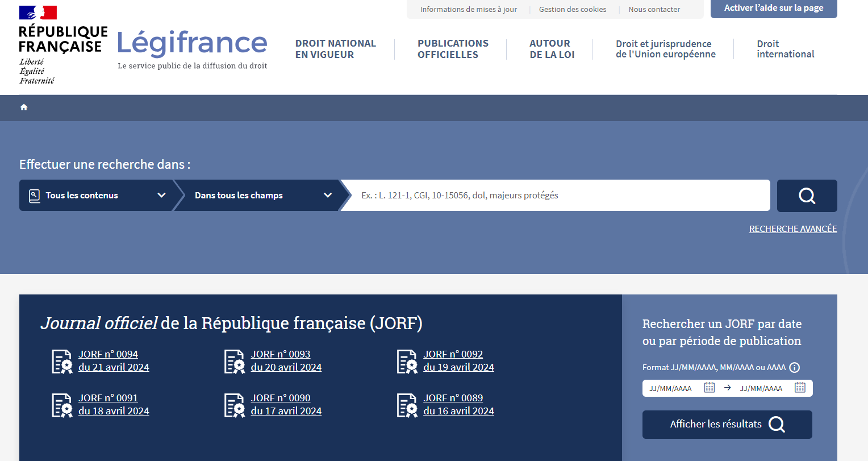Viewport: 868px width, 461px height.
Task: Click the document icon next to JORF n° 0091
Action: point(62,405)
